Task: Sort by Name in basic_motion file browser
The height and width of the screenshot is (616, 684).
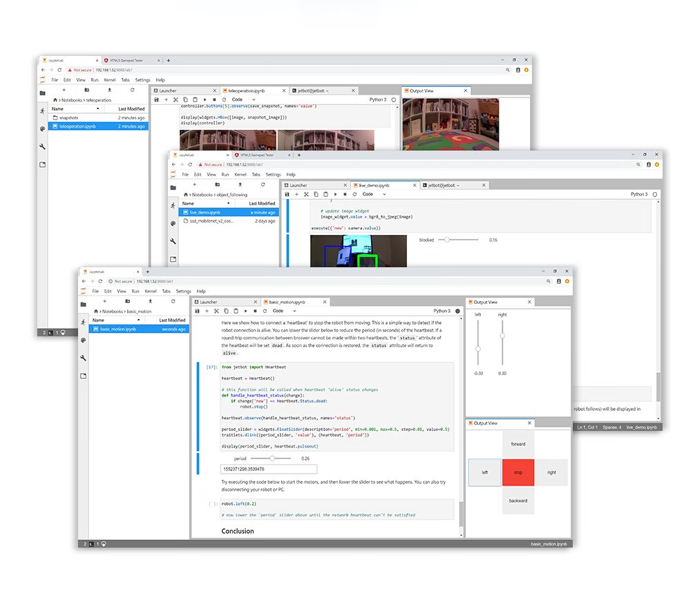Action: click(x=116, y=320)
